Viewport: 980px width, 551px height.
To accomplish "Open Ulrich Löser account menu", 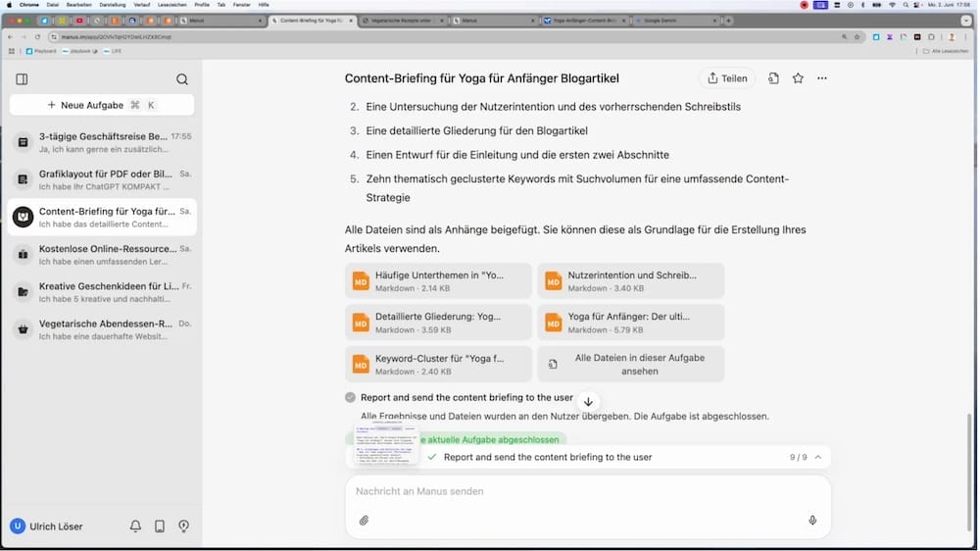I will pyautogui.click(x=47, y=526).
